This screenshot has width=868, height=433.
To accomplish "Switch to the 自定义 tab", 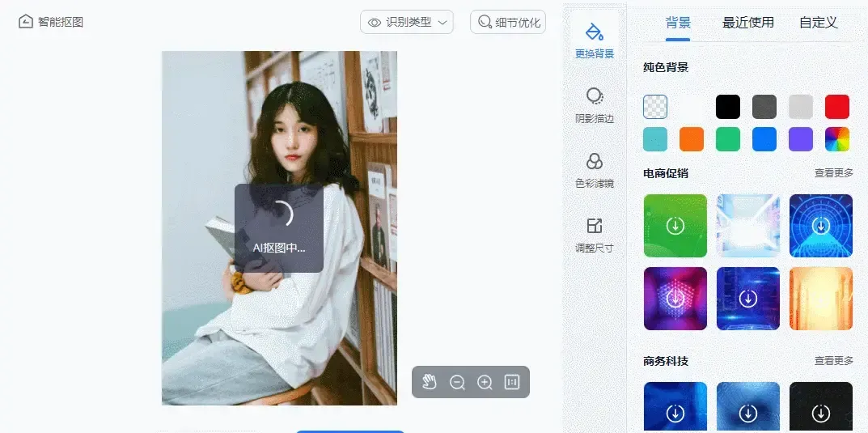I will (818, 23).
